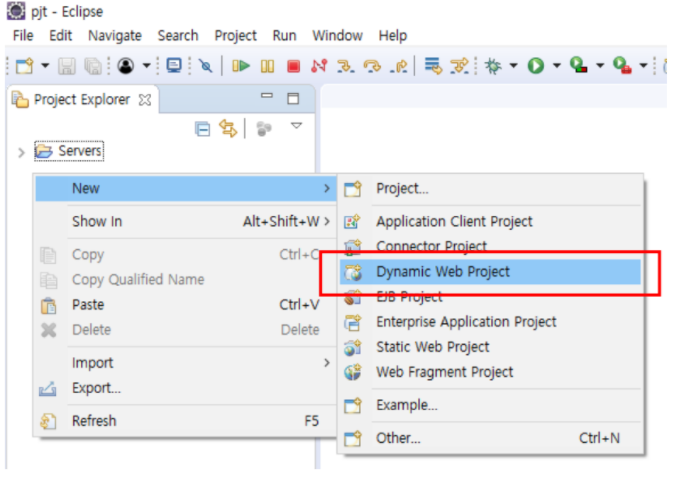The width and height of the screenshot is (685, 477).
Task: Open the Help menu
Action: point(393,36)
